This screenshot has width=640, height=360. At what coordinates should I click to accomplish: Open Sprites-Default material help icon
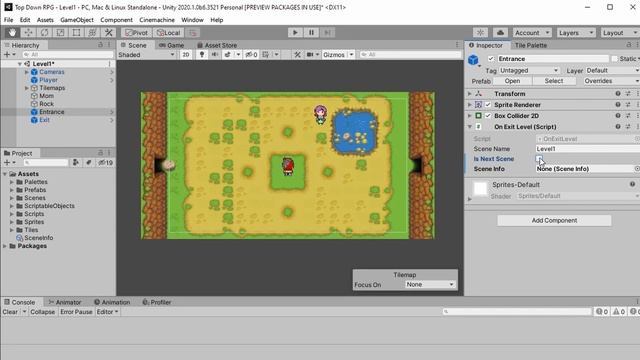632,184
